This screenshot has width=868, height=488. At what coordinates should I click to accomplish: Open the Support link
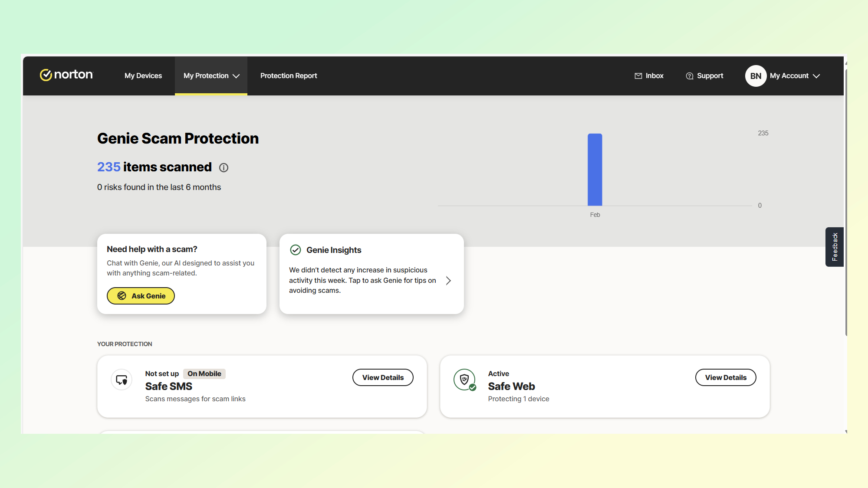pos(705,76)
